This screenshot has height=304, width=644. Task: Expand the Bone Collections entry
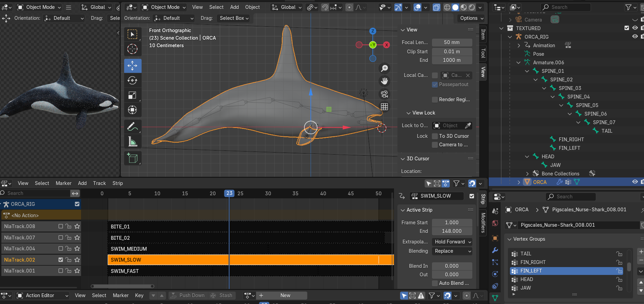click(527, 174)
